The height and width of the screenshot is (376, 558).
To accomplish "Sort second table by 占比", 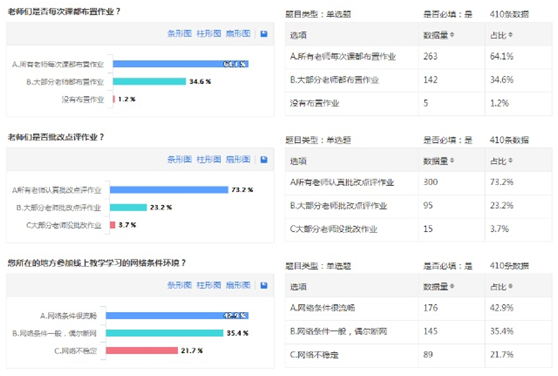I will click(501, 161).
